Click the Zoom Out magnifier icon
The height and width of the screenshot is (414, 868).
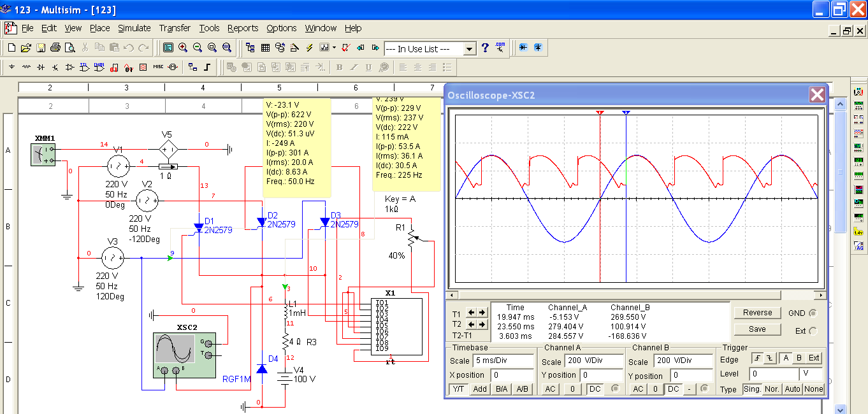198,48
